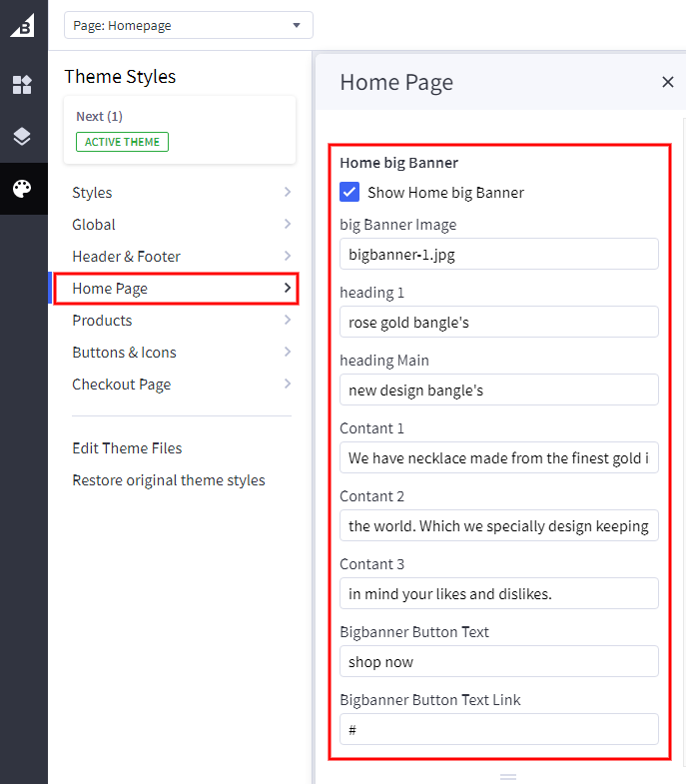Open the Page: Homepage dropdown
Screen dimensions: 686x784
tap(188, 25)
